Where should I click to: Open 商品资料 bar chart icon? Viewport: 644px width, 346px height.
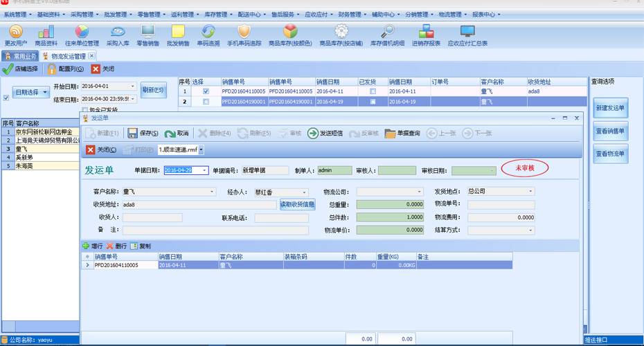click(46, 32)
